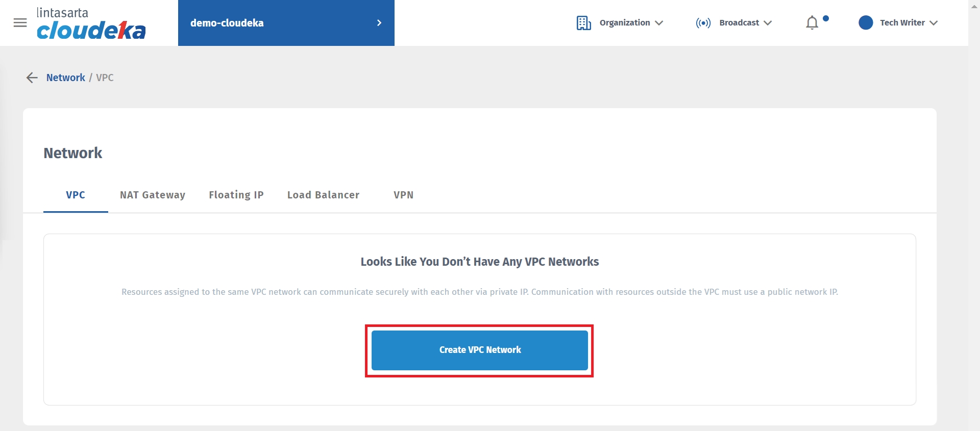The width and height of the screenshot is (980, 431).
Task: Click the scrollbar up arrow
Action: point(974,6)
